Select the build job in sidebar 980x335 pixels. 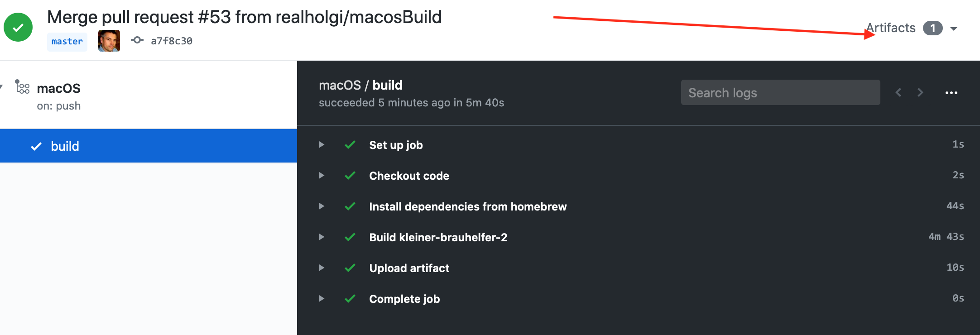pyautogui.click(x=65, y=146)
